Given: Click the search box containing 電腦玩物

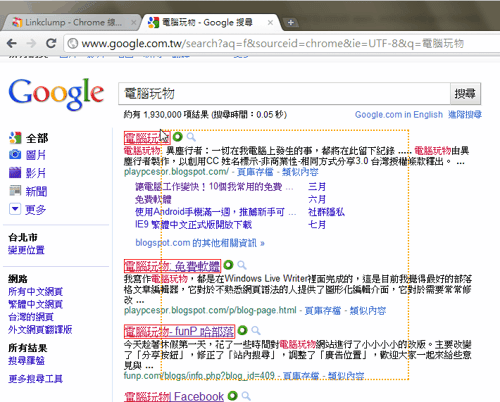Looking at the screenshot, I should point(284,94).
